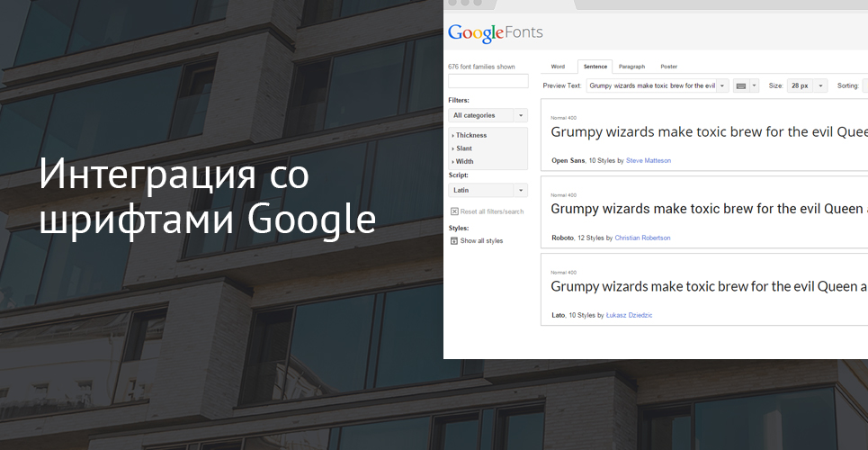
Task: Click the font search input field
Action: click(x=488, y=81)
